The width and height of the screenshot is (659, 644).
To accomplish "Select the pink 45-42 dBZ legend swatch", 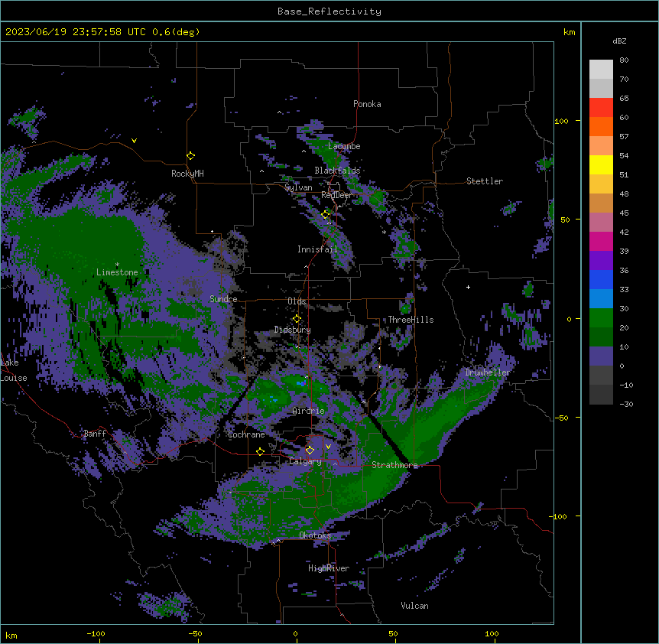I will tap(601, 223).
